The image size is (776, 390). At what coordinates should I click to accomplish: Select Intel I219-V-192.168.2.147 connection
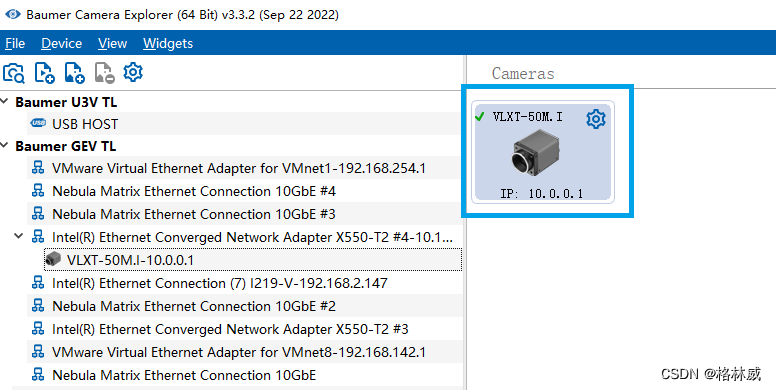coord(245,283)
